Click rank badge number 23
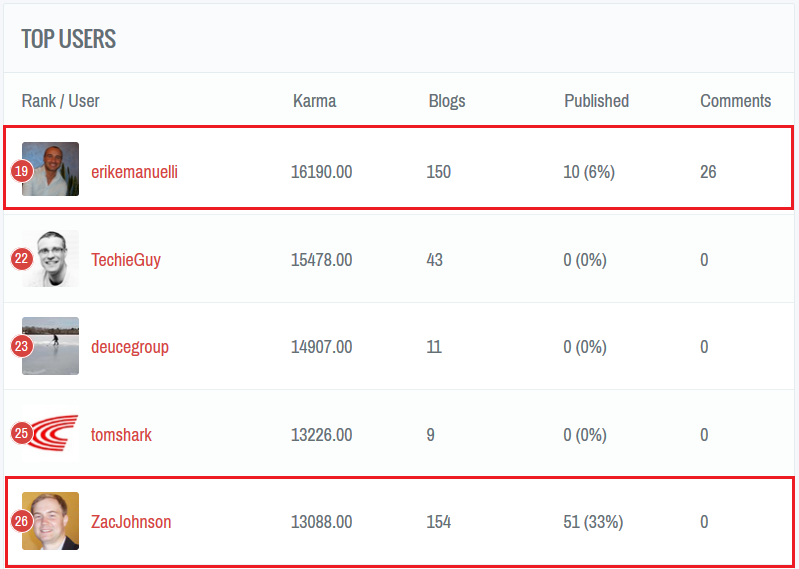The image size is (799, 569). (x=22, y=346)
